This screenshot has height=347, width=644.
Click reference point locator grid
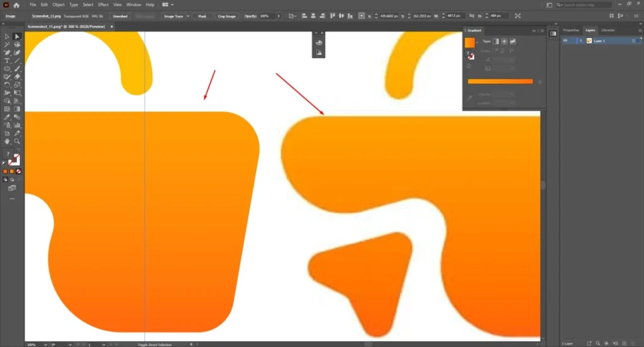tap(362, 16)
